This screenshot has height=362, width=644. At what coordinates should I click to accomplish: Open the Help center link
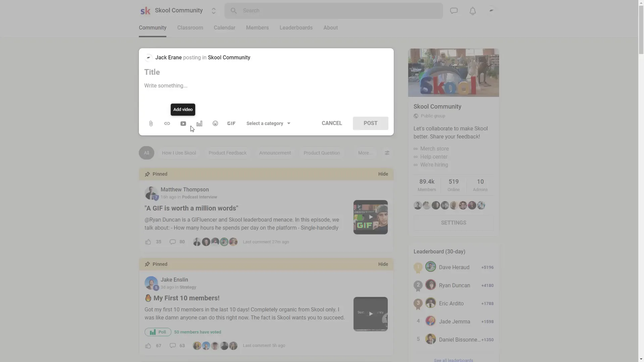(434, 157)
